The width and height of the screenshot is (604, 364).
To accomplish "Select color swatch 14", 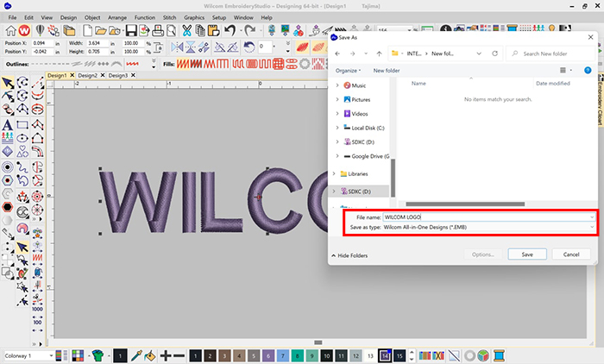I will click(x=385, y=355).
